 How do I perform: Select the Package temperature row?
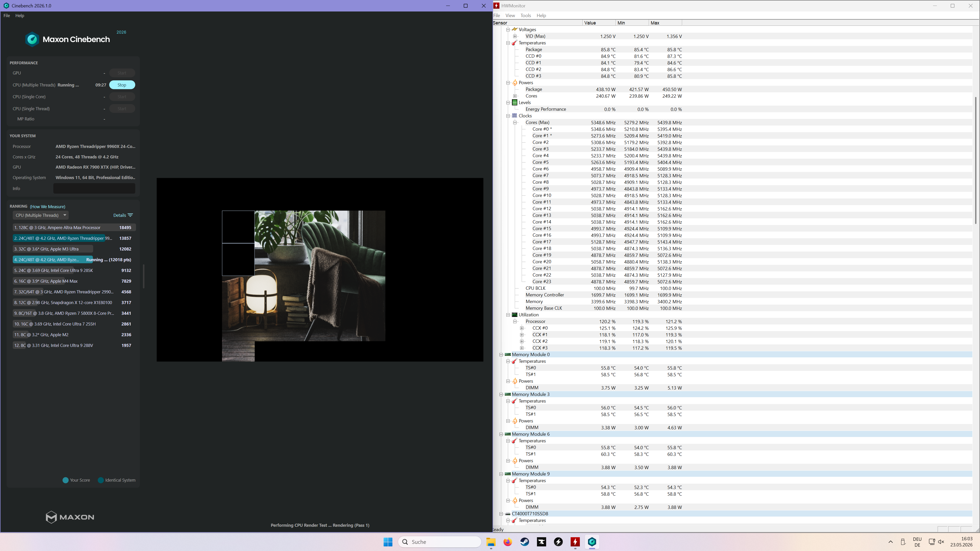(x=604, y=49)
